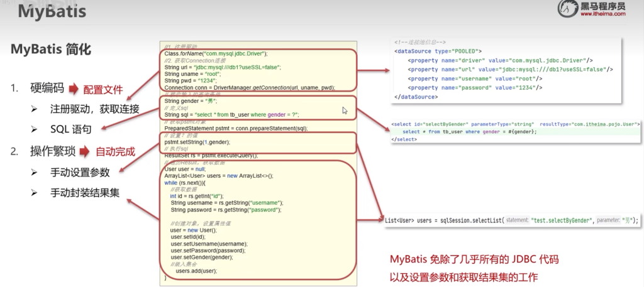644x287 pixels.
Task: Click the DriverManager.getConnection code line
Action: pos(250,88)
